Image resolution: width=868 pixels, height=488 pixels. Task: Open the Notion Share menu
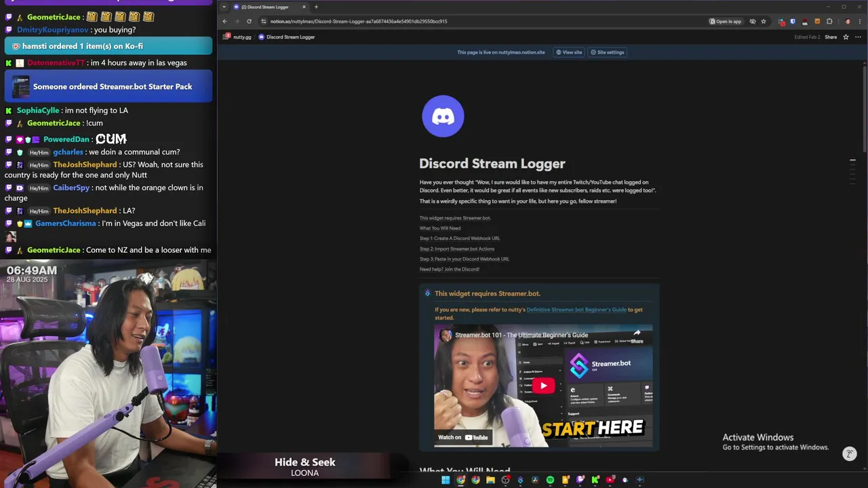(831, 37)
